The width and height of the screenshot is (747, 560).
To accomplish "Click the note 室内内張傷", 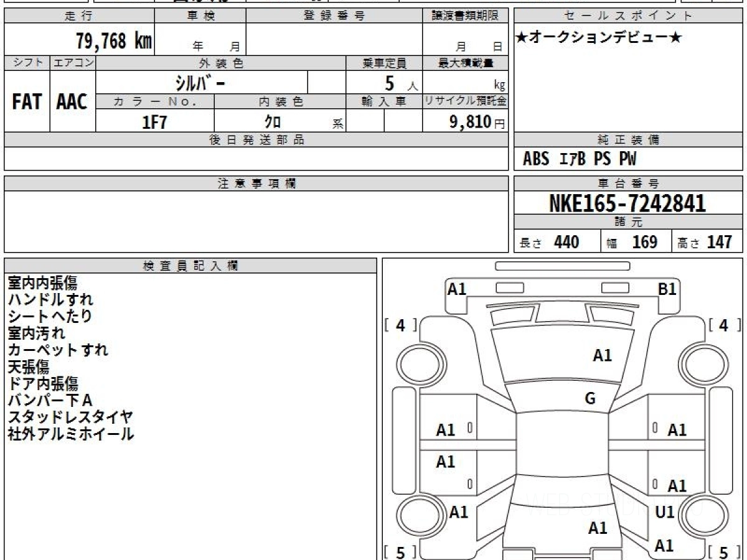I will point(43,283).
